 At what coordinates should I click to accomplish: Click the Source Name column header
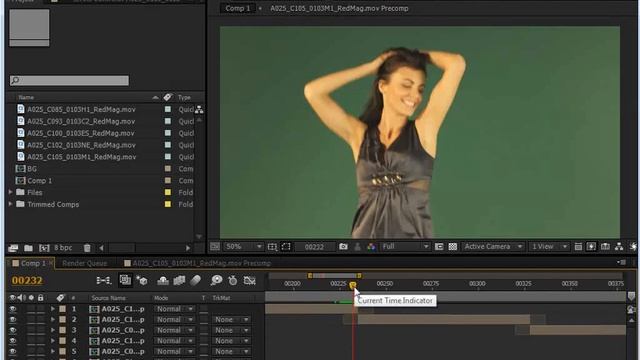click(x=109, y=298)
